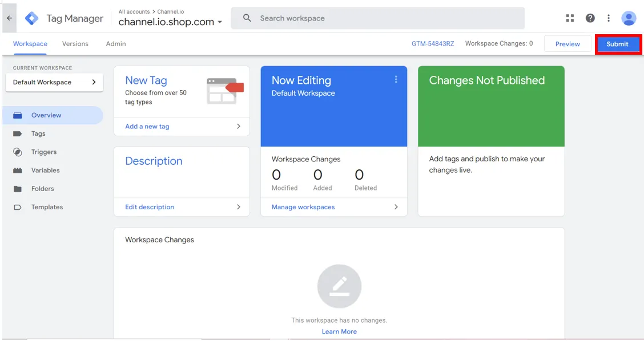Open the Google apps grid icon
The image size is (644, 341).
[570, 18]
